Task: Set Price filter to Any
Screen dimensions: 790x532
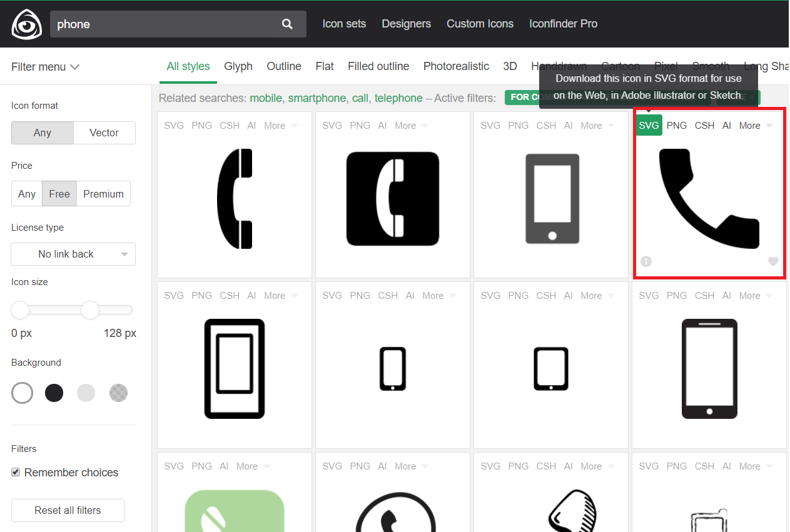Action: [x=27, y=194]
